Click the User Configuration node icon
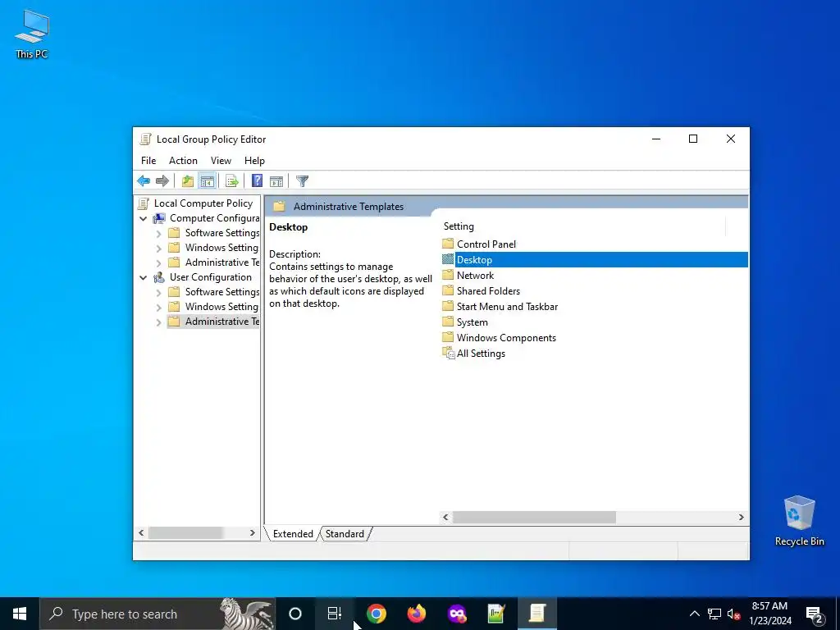The width and height of the screenshot is (840, 630). pyautogui.click(x=159, y=277)
